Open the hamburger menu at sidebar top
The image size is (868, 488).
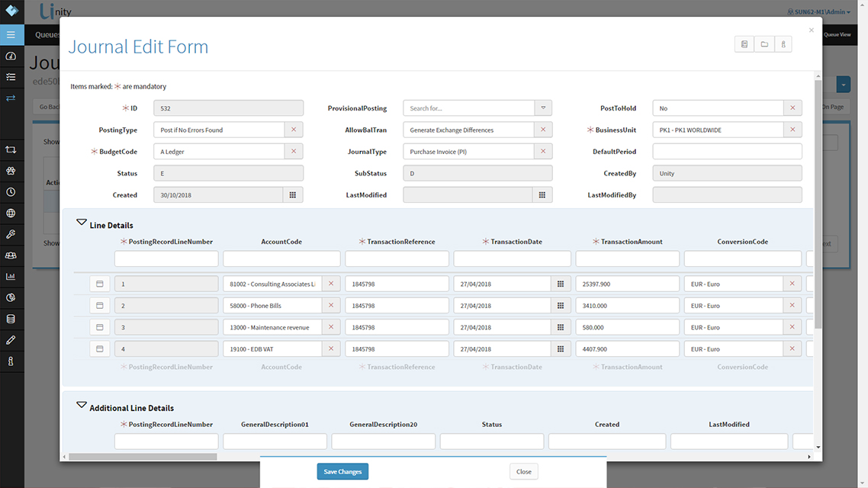[x=11, y=34]
